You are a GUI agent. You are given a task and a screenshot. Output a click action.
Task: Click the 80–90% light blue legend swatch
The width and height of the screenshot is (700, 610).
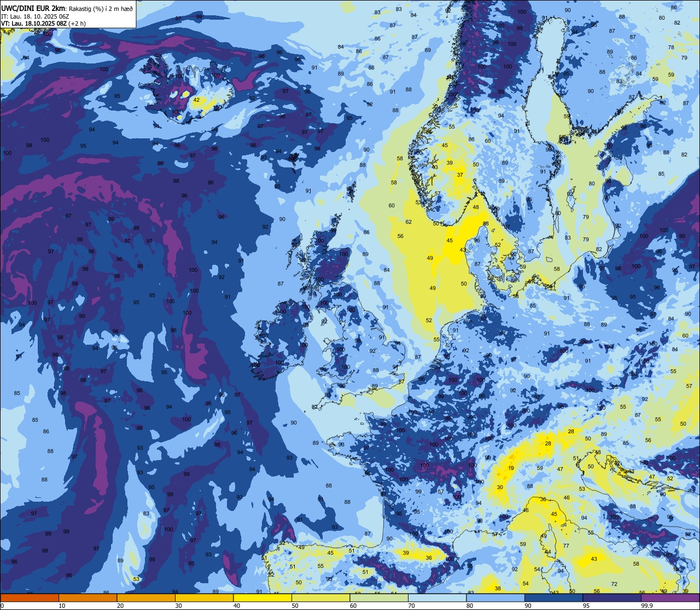click(x=495, y=598)
